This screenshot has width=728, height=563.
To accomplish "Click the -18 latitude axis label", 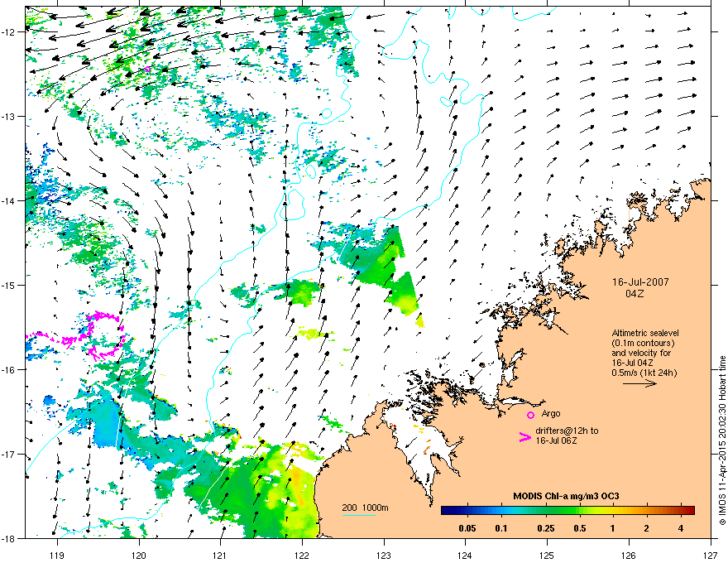I will [x=10, y=538].
